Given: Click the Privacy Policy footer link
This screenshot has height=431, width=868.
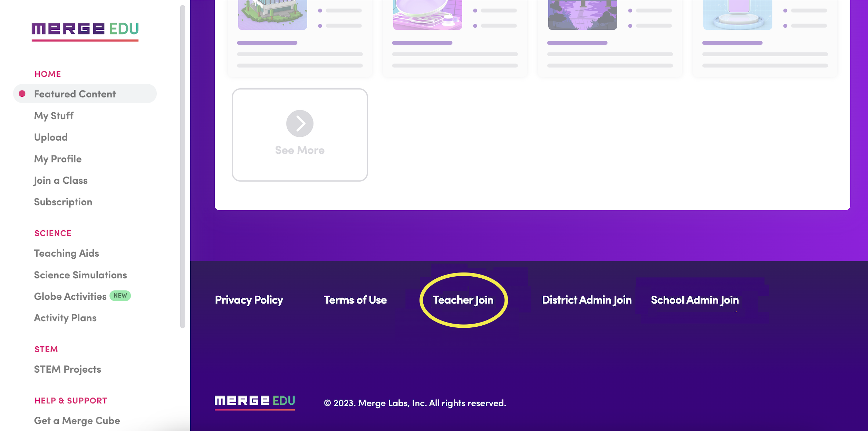Looking at the screenshot, I should (x=249, y=300).
